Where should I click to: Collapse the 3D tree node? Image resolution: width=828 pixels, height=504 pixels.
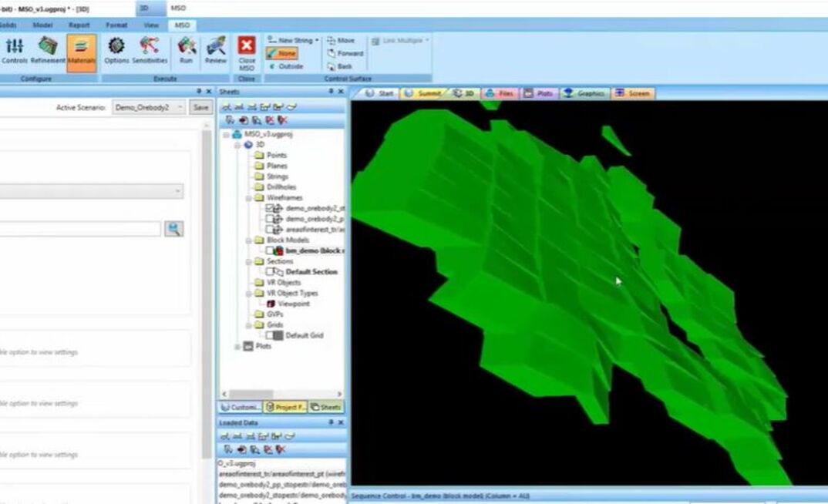coord(237,146)
